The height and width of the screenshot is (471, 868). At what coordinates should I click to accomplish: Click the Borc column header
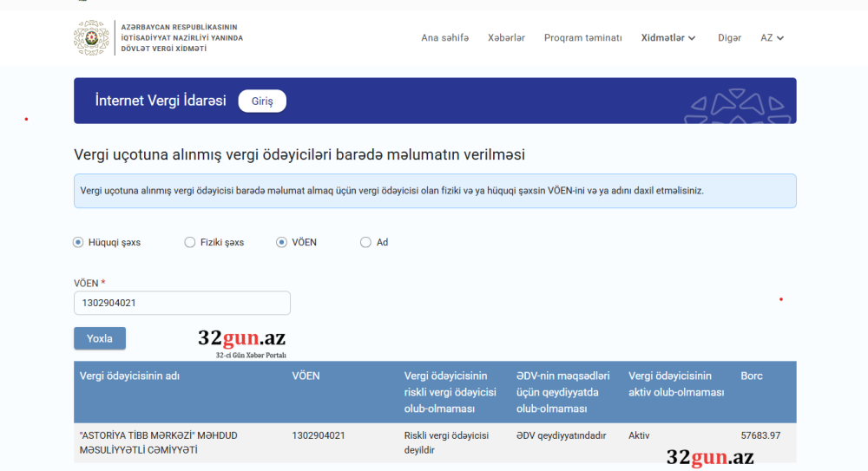(x=752, y=376)
